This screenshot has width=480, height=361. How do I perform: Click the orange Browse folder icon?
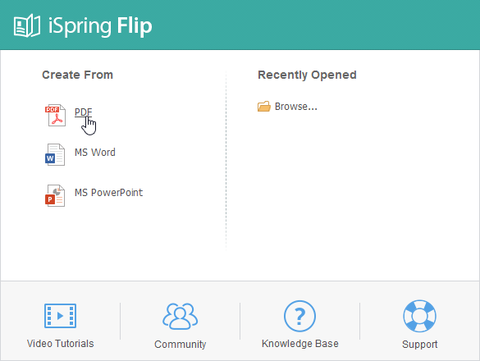coord(264,106)
